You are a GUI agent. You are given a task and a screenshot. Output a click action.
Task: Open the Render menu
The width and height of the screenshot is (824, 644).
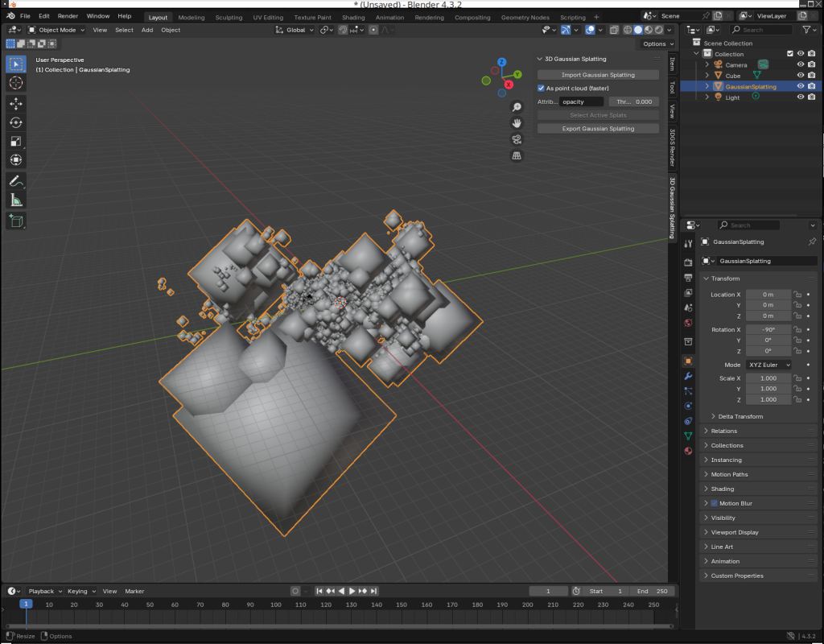pyautogui.click(x=68, y=16)
